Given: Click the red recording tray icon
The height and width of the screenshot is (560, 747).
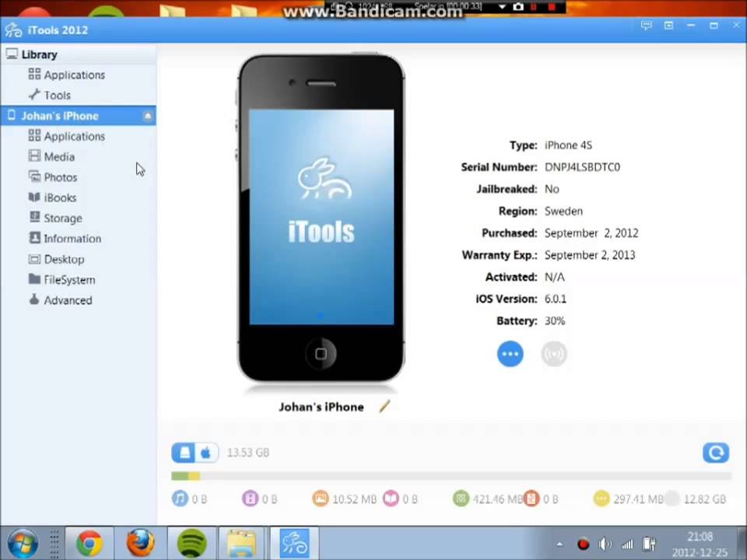Looking at the screenshot, I should 583,544.
